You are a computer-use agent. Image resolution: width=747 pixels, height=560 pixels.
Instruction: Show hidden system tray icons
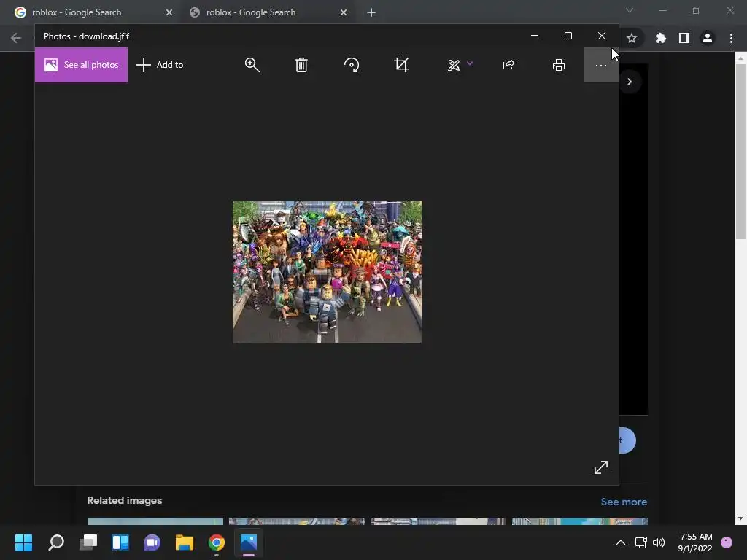pos(621,542)
